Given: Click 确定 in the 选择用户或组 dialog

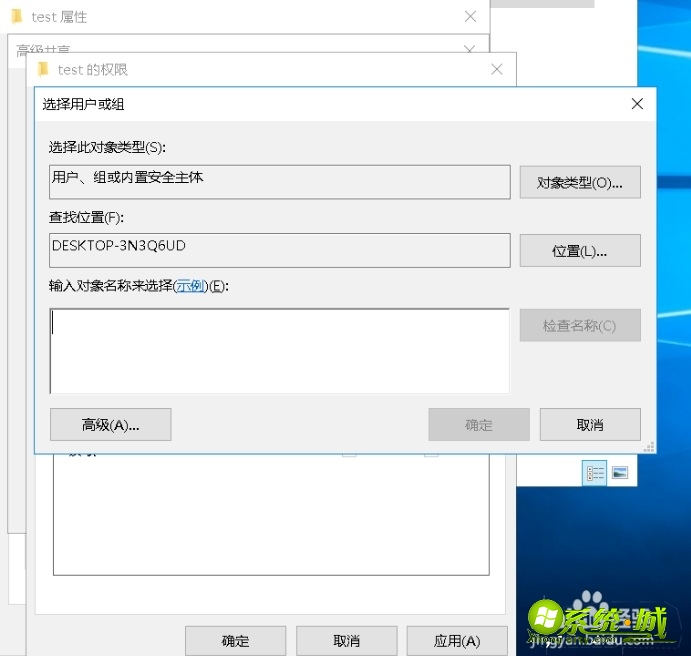Looking at the screenshot, I should 479,424.
